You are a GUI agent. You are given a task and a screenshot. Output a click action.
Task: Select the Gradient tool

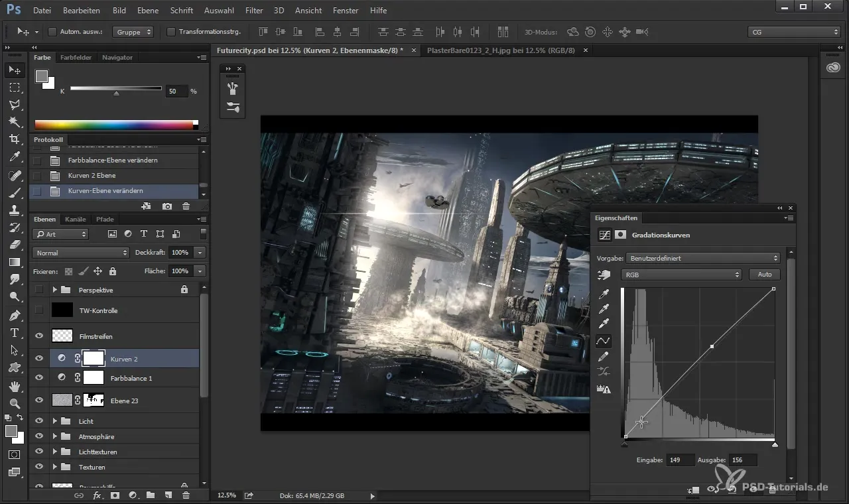pyautogui.click(x=15, y=262)
